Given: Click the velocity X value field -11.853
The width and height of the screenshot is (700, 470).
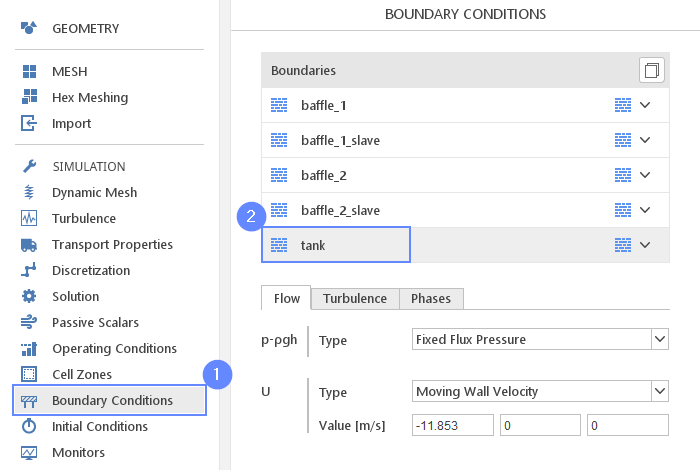Looking at the screenshot, I should 453,425.
